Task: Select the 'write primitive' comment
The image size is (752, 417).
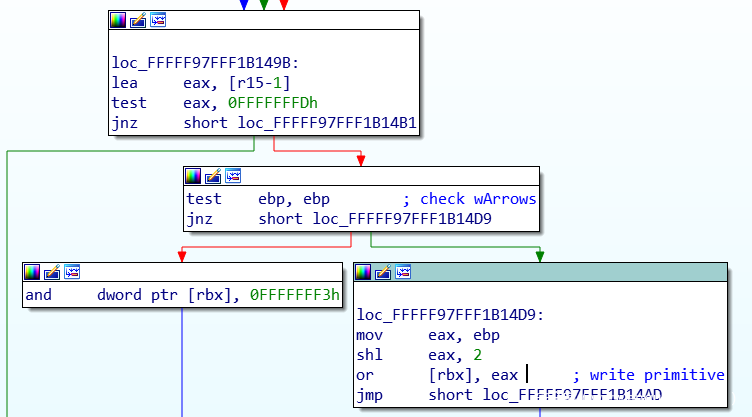Action: [657, 375]
